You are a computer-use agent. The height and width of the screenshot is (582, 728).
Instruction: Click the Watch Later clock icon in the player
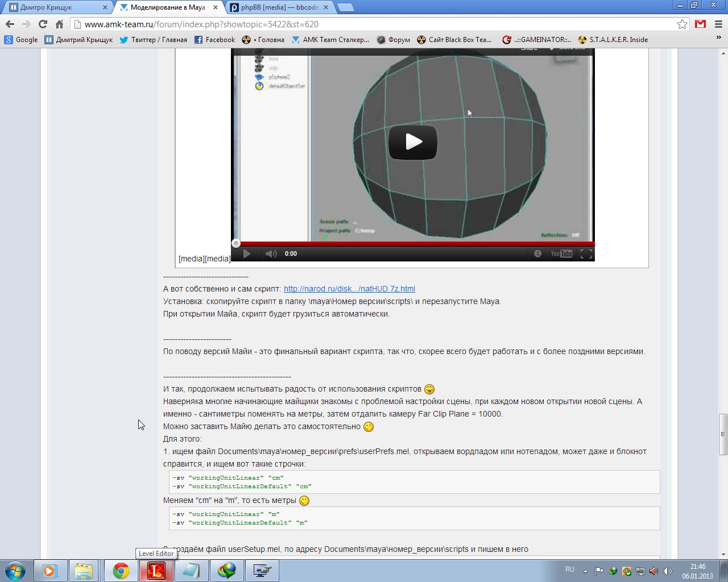point(537,253)
